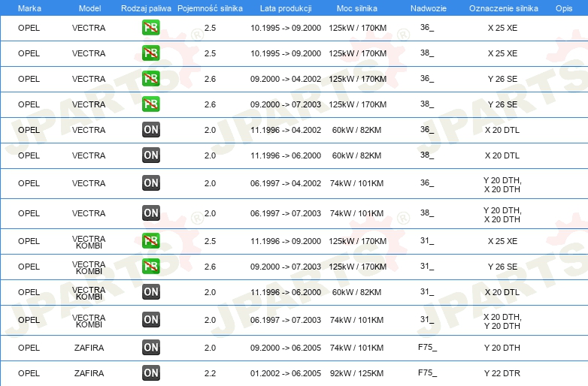Click the Marka column header
The width and height of the screenshot is (588, 386).
(29, 8)
